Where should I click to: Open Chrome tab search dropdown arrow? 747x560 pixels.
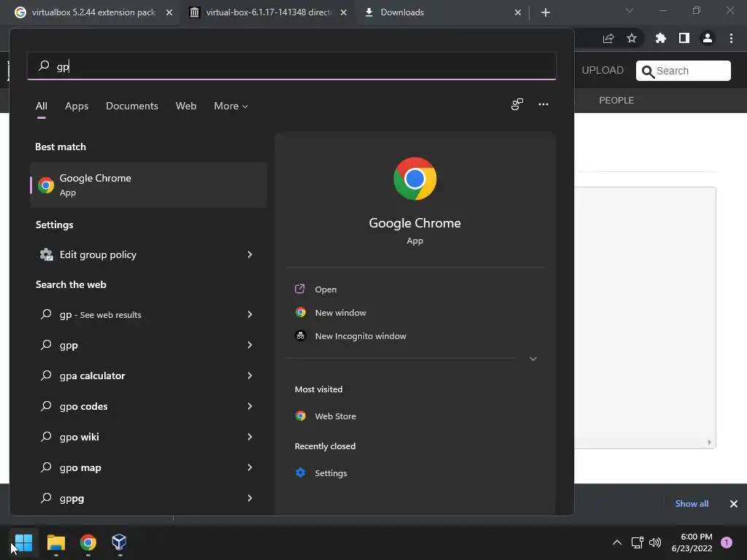[630, 10]
